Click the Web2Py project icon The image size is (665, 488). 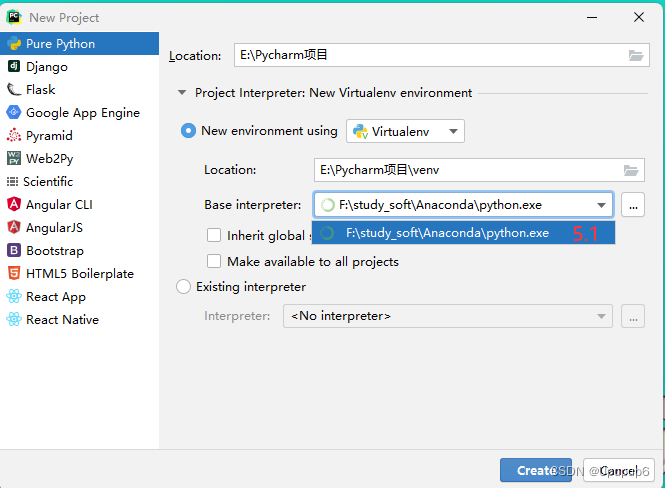14,158
